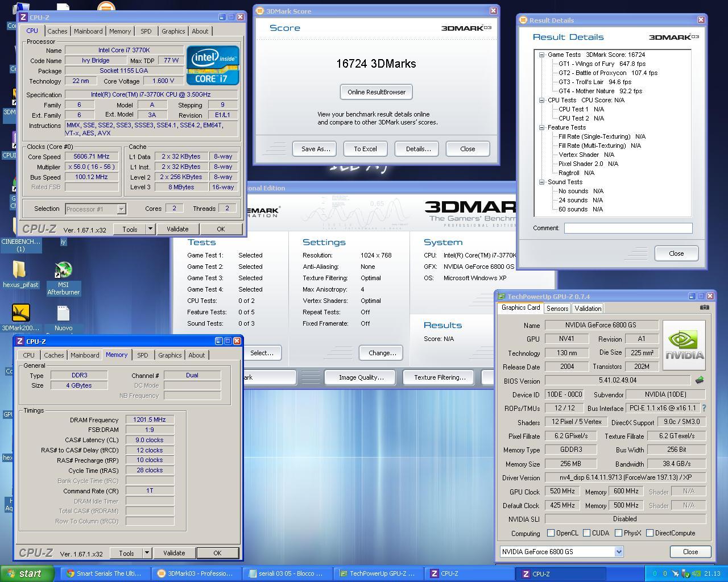728x582 pixels.
Task: Switch to seriali 03 05 Blocco taskbar item
Action: click(x=288, y=573)
